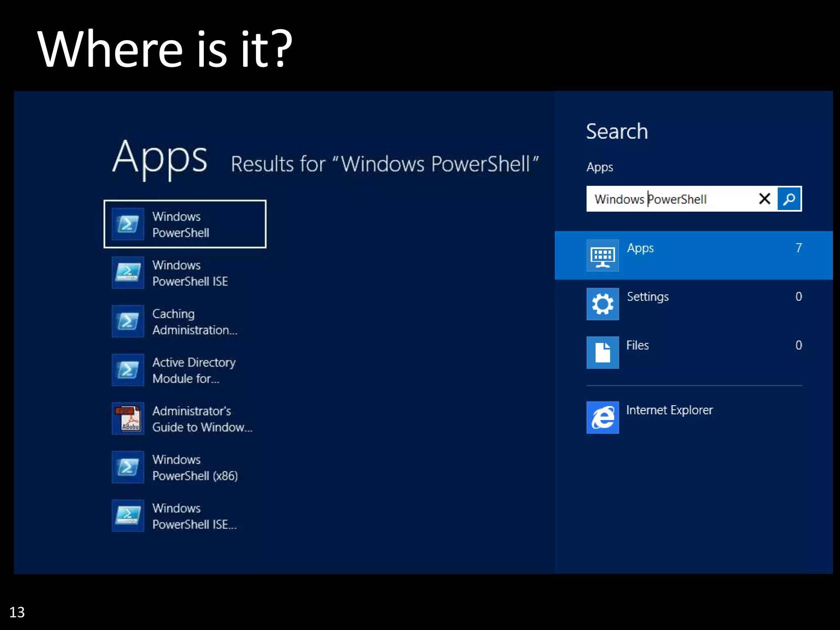Open Administrator's Guide PDF icon
840x630 pixels.
(x=128, y=418)
